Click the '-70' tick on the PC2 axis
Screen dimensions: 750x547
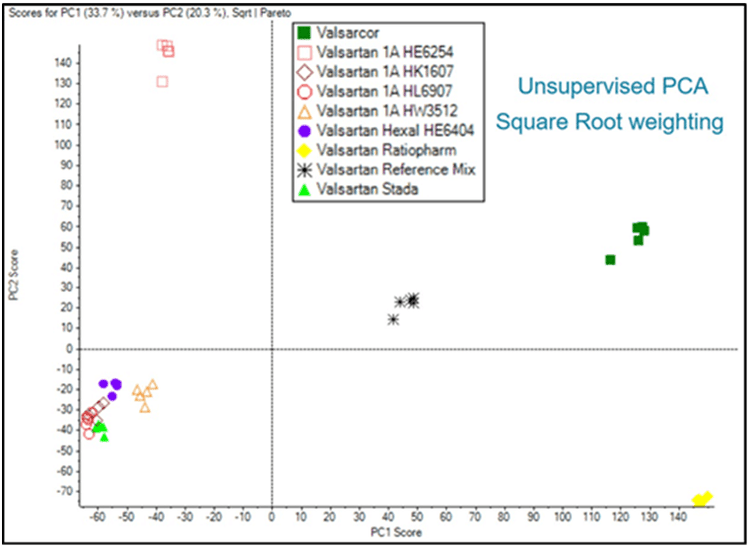(x=63, y=492)
